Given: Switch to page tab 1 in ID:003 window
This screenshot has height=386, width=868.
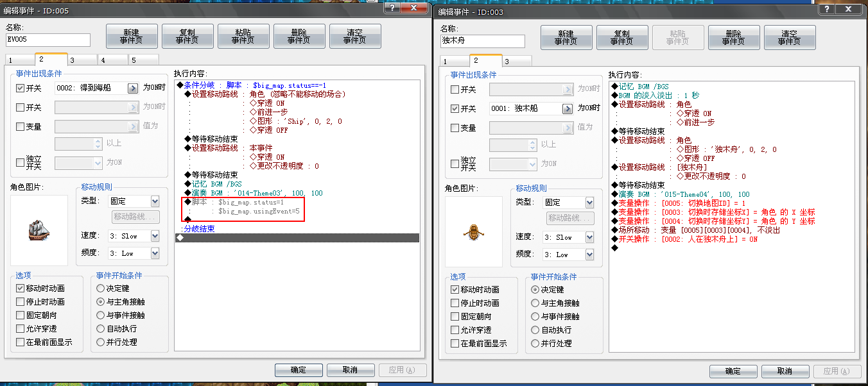Looking at the screenshot, I should point(453,62).
